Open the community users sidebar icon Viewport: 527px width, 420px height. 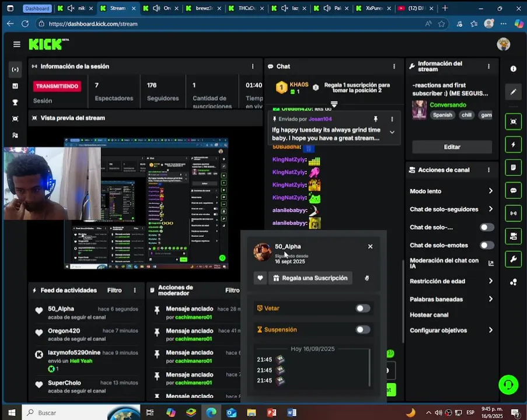pyautogui.click(x=15, y=135)
